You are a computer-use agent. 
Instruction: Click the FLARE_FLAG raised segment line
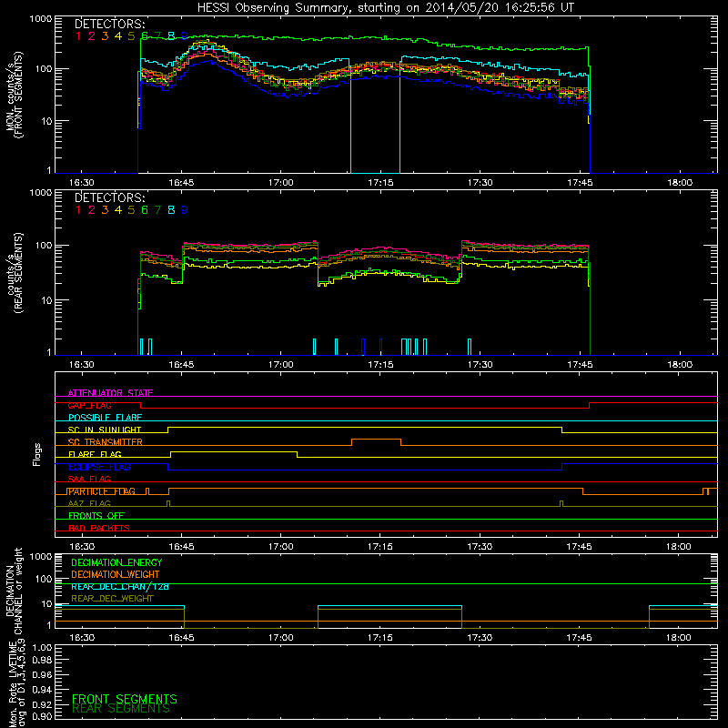[234, 451]
